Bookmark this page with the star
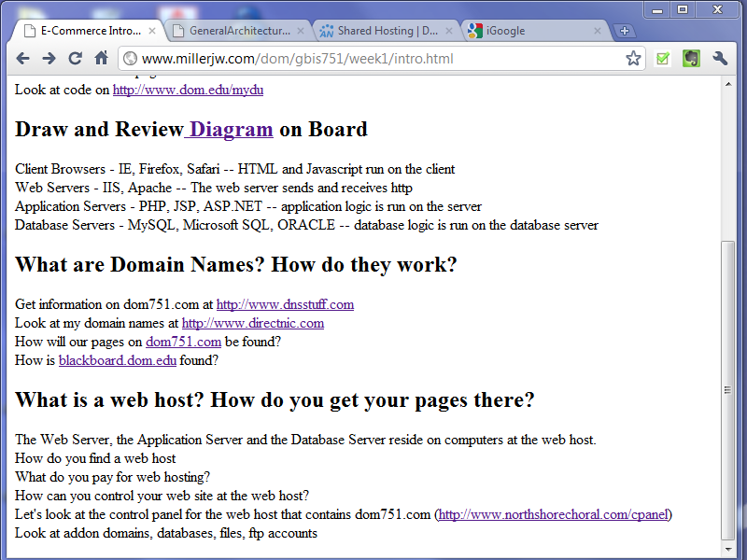The width and height of the screenshot is (747, 560). click(633, 59)
